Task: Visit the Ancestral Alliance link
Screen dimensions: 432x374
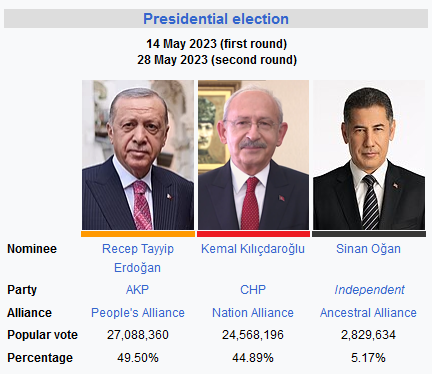Action: (x=368, y=313)
